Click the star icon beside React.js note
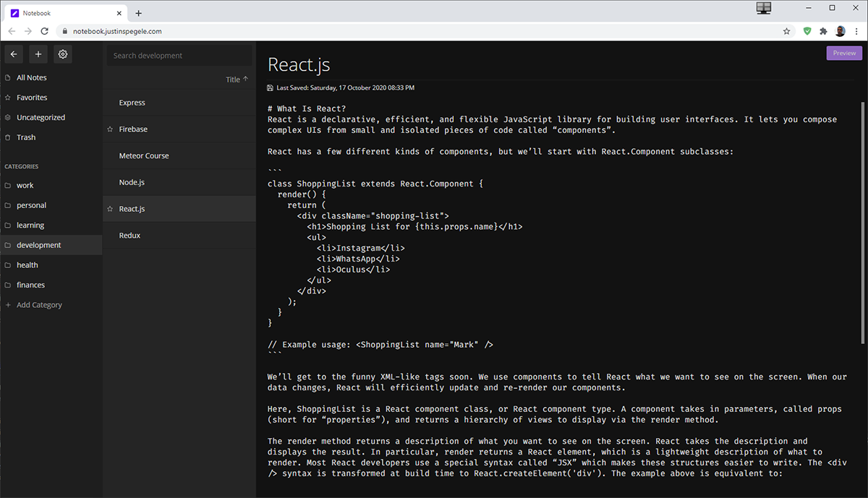Image resolution: width=868 pixels, height=498 pixels. pyautogui.click(x=110, y=209)
